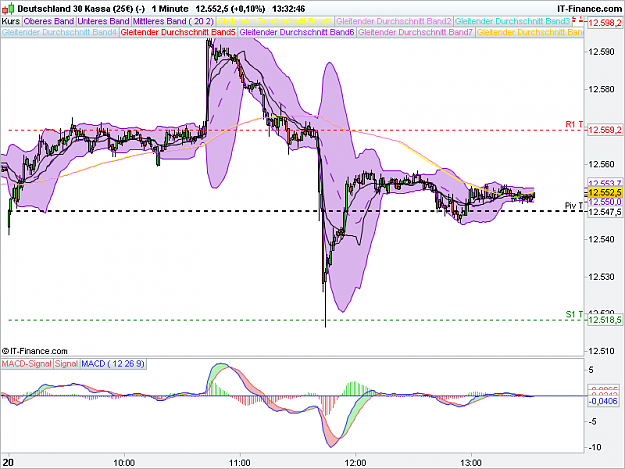Click the 11:00 time axis label

[240, 463]
